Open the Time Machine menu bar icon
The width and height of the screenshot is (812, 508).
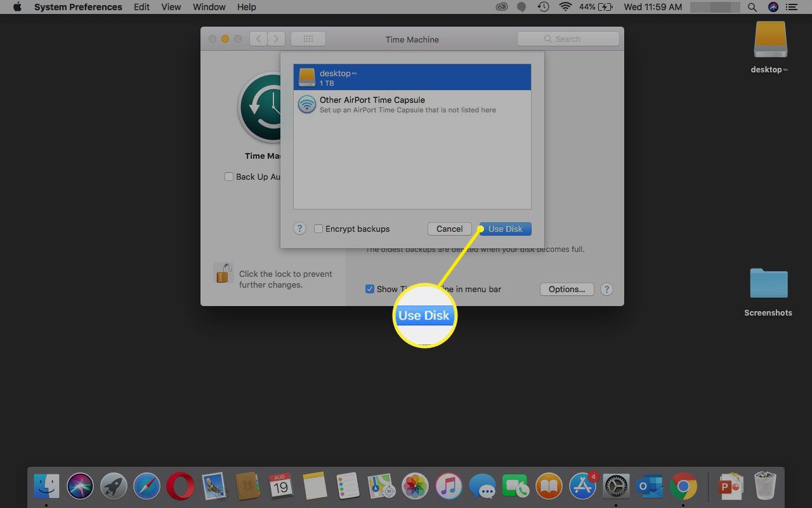543,7
